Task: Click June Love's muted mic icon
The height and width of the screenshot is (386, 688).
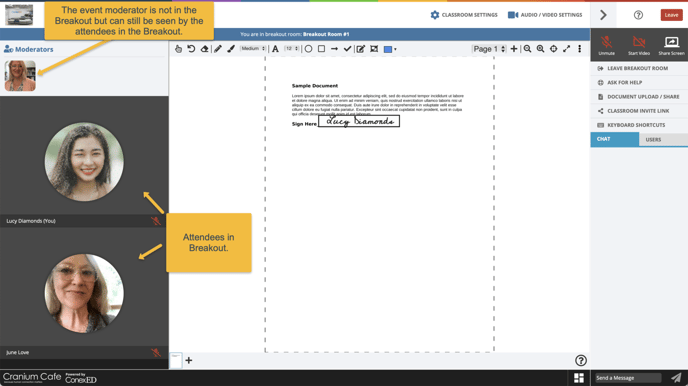Action: pos(156,352)
